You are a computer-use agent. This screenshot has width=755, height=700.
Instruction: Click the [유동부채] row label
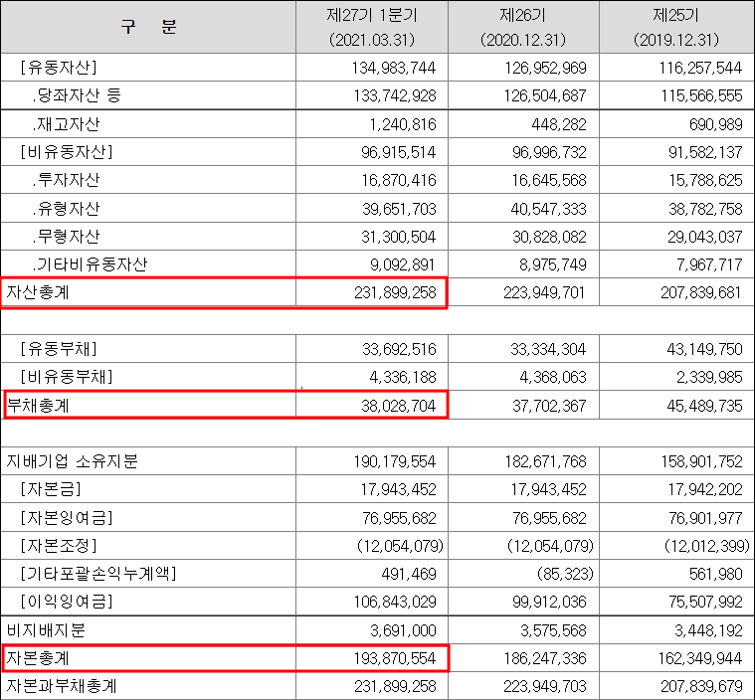click(x=59, y=349)
